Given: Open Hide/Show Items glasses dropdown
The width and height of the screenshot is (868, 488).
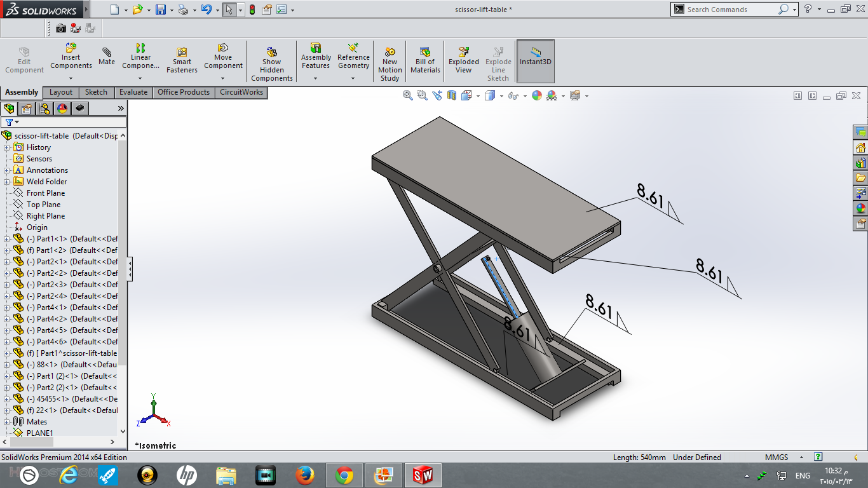Looking at the screenshot, I should 524,96.
